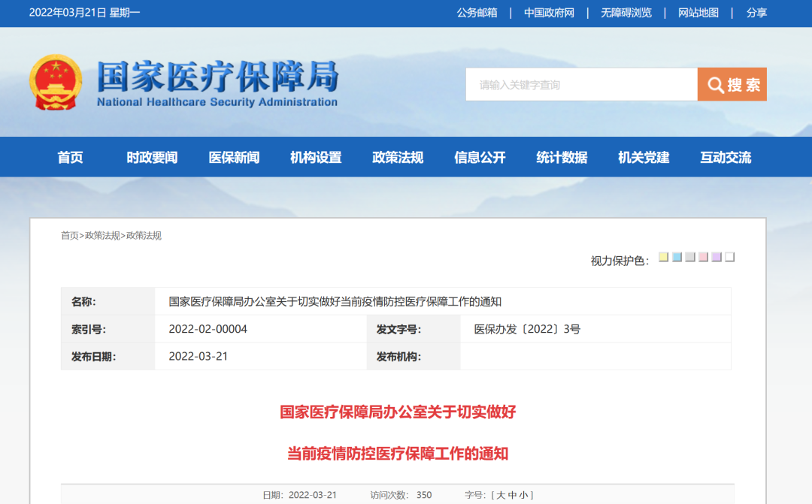Select the pink eye-protection color swatch
This screenshot has height=504, width=812.
[703, 256]
